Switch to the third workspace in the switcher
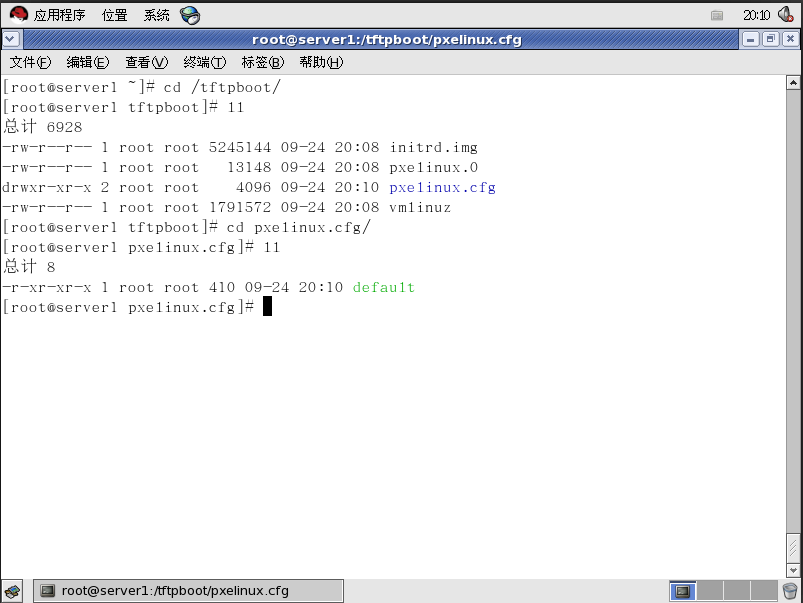The image size is (803, 603). 736,591
